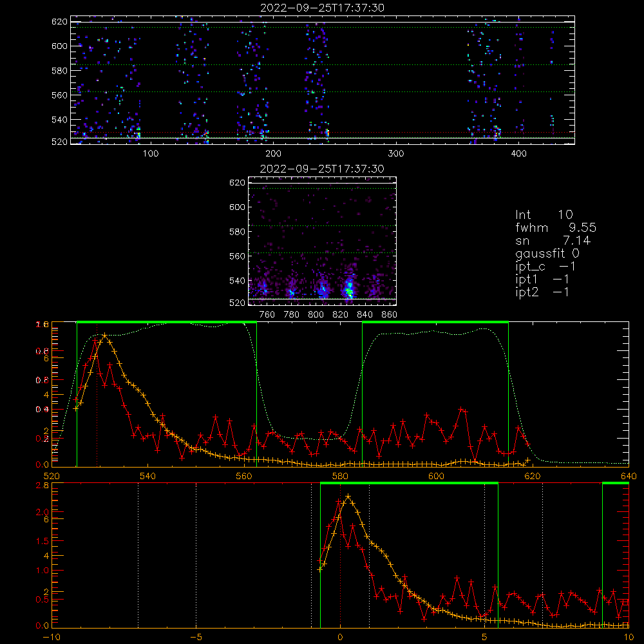
Task: Click y-axis label 1.0 on bottom plot
Action: (x=42, y=571)
